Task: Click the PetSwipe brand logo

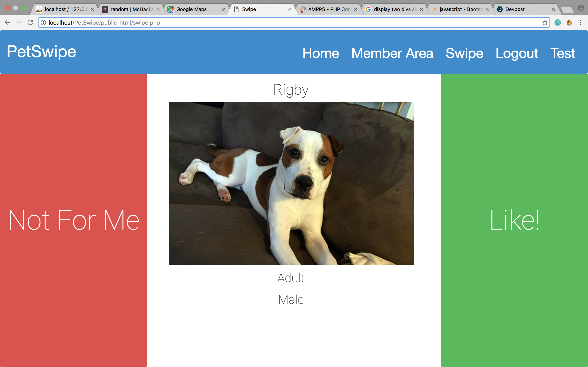Action: point(42,52)
